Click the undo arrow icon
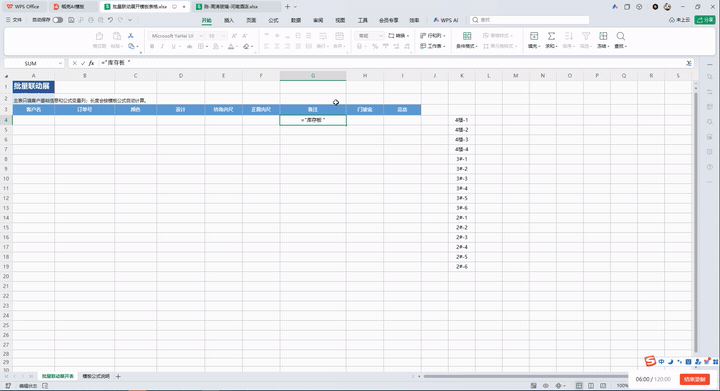Image resolution: width=720 pixels, height=391 pixels. tap(110, 20)
